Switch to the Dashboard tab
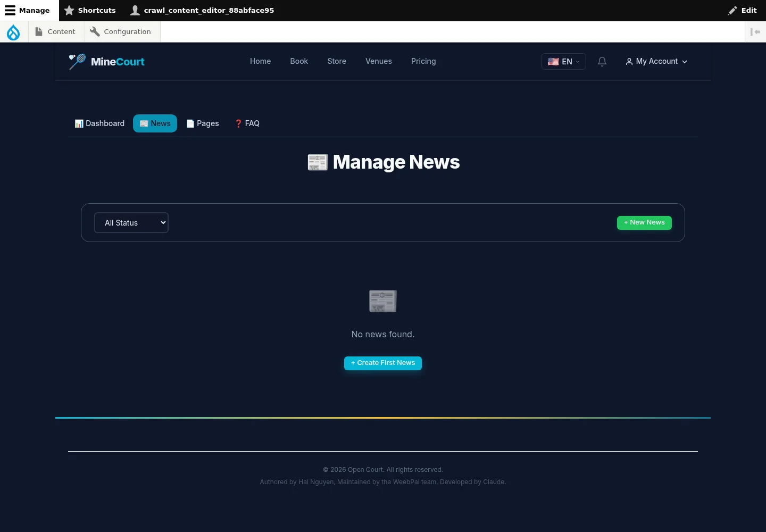Image resolution: width=766 pixels, height=532 pixels. point(99,123)
